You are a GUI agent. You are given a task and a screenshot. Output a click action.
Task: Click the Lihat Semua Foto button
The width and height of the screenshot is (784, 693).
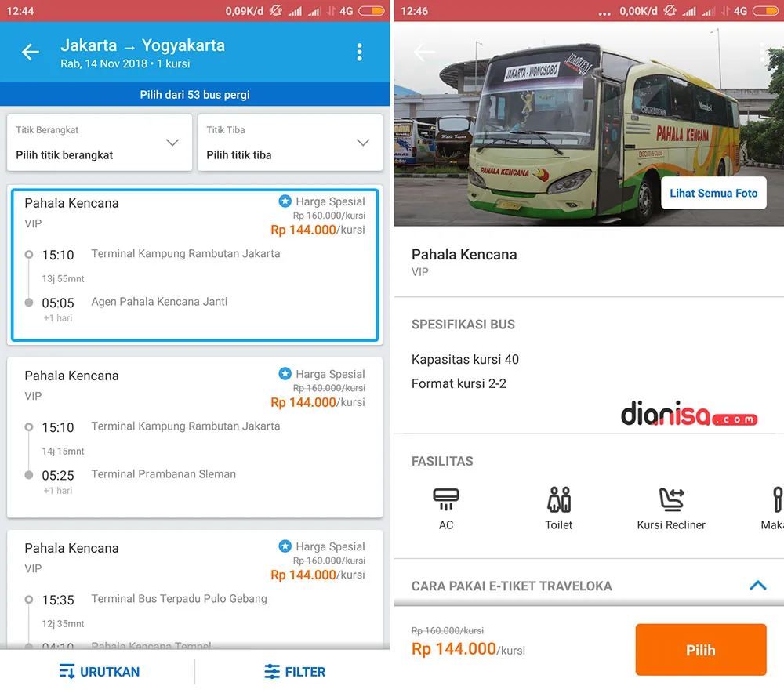coord(713,193)
